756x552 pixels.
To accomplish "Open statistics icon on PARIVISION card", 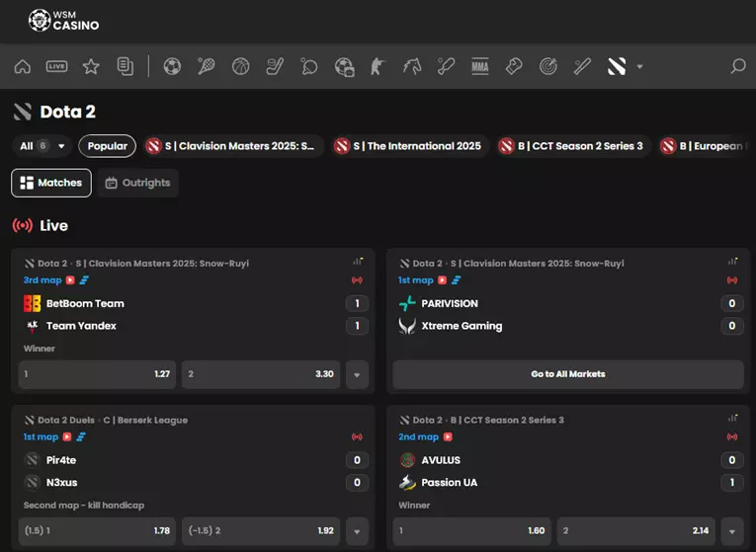I will (733, 262).
